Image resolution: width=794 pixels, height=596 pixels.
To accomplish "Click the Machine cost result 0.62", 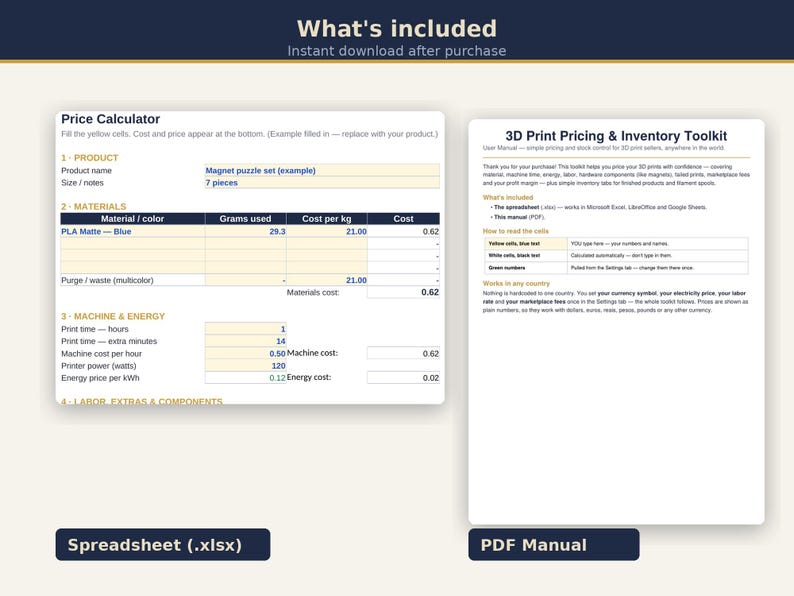I will click(403, 353).
